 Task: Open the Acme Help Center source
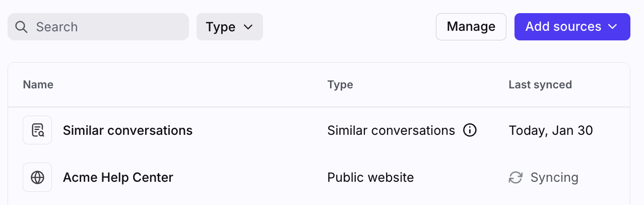pyautogui.click(x=118, y=178)
